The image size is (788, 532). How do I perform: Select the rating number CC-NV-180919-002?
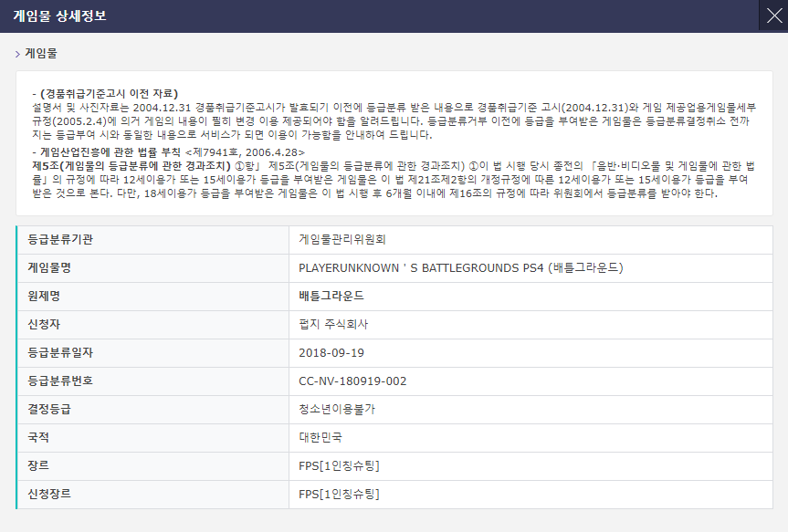[352, 381]
